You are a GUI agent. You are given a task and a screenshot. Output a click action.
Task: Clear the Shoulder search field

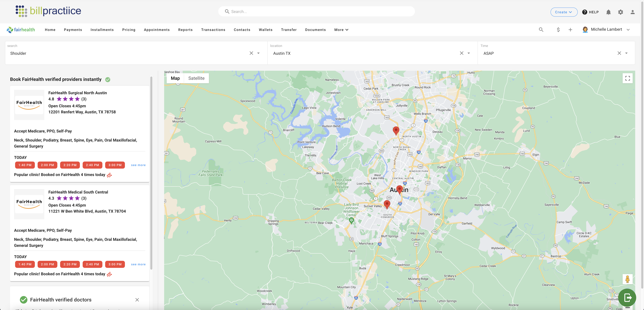coord(251,53)
